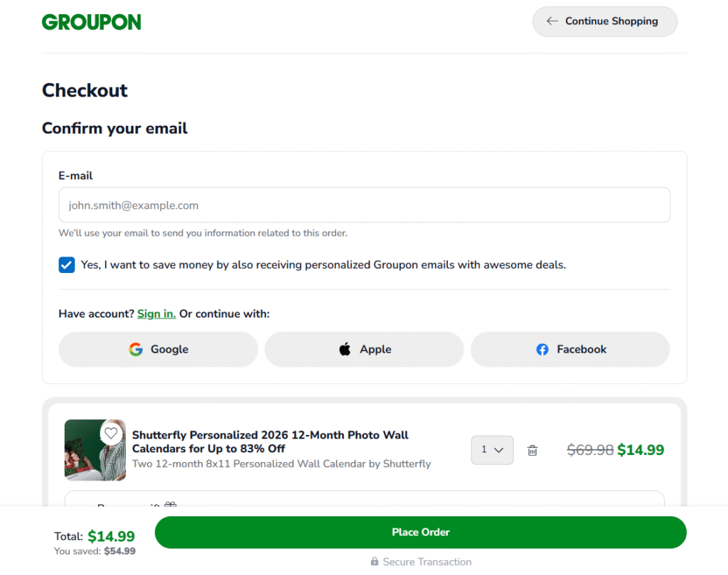Click the Continue Shopping button
This screenshot has height=575, width=728.
click(605, 21)
